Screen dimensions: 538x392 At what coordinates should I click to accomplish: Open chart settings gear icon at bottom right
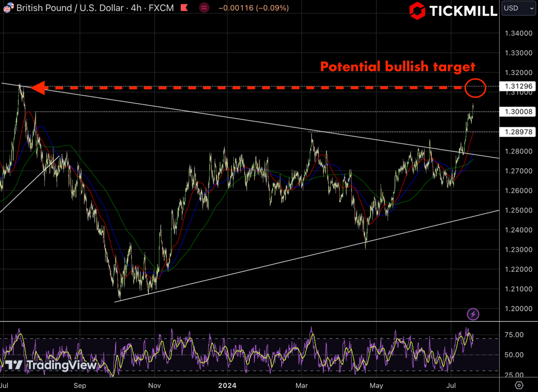click(x=519, y=385)
